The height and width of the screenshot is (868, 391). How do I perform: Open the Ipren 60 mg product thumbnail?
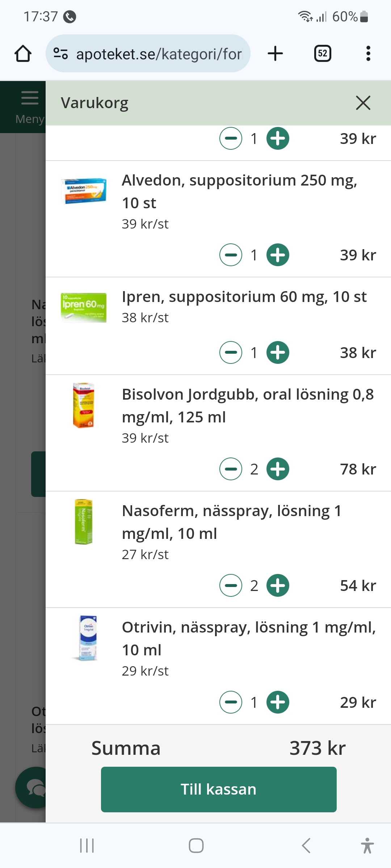(84, 307)
